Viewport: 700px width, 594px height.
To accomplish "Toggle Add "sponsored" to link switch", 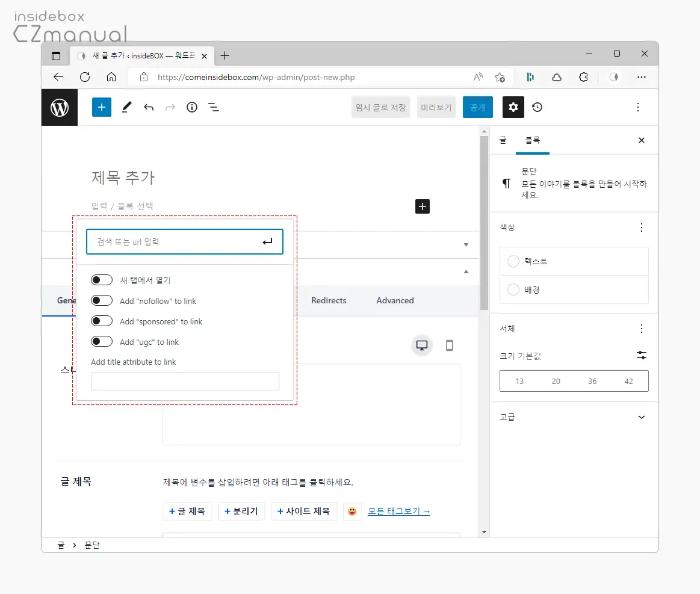I will click(x=101, y=321).
